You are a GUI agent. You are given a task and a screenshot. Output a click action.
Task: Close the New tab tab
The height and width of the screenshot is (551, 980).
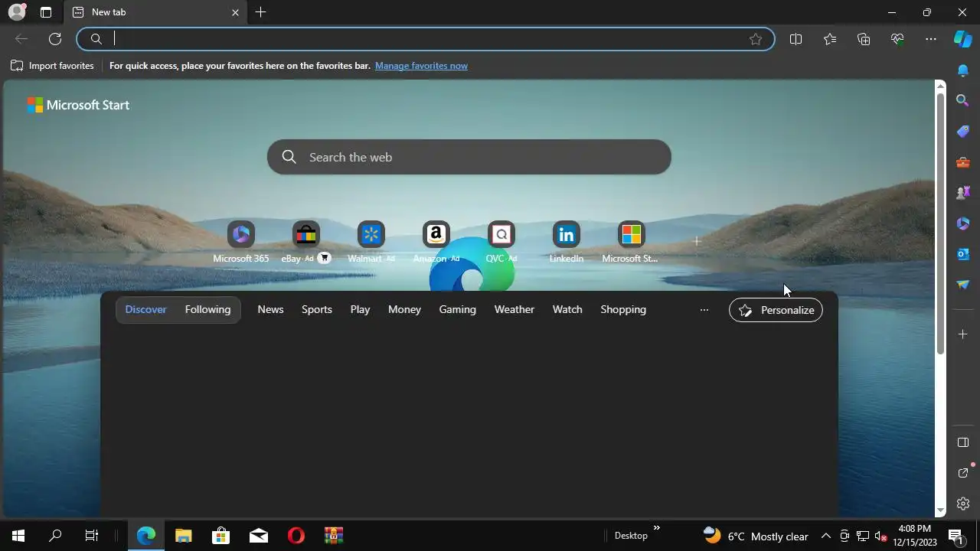coord(235,12)
